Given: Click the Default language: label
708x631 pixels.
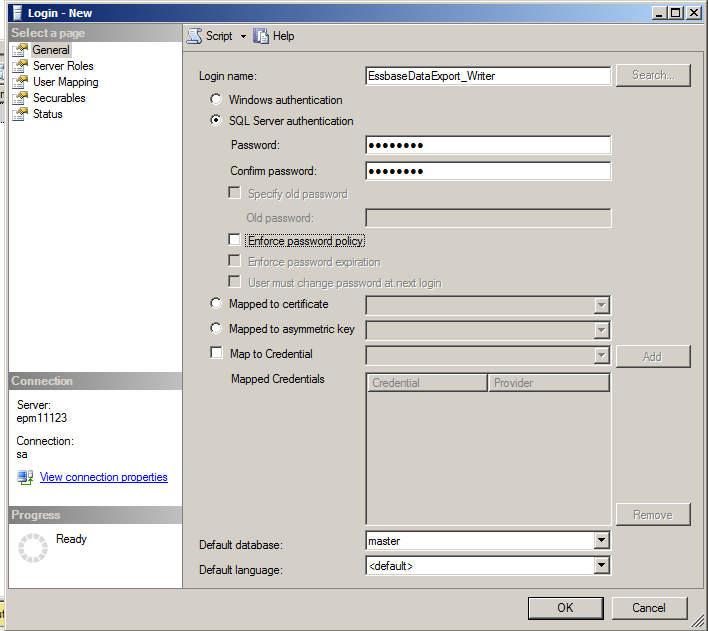Looking at the screenshot, I should coord(241,570).
